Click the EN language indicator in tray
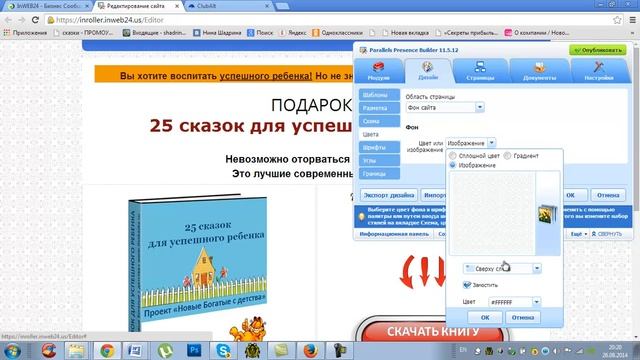Viewport: 640px width, 360px height. tap(463, 350)
